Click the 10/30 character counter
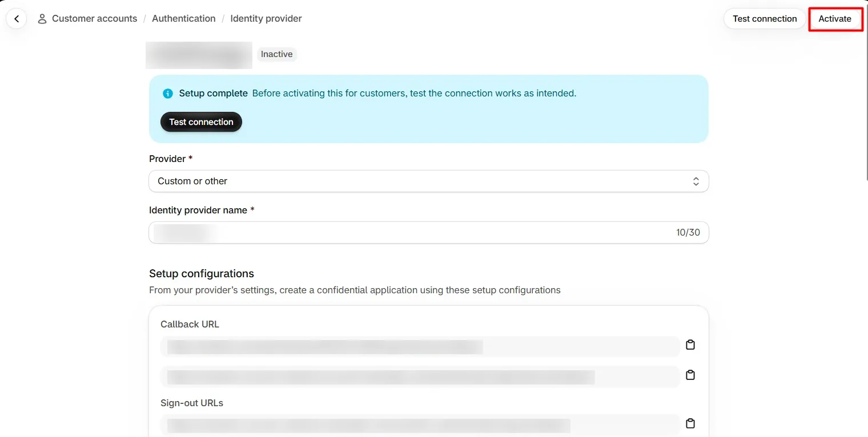This screenshot has width=868, height=437. point(688,233)
